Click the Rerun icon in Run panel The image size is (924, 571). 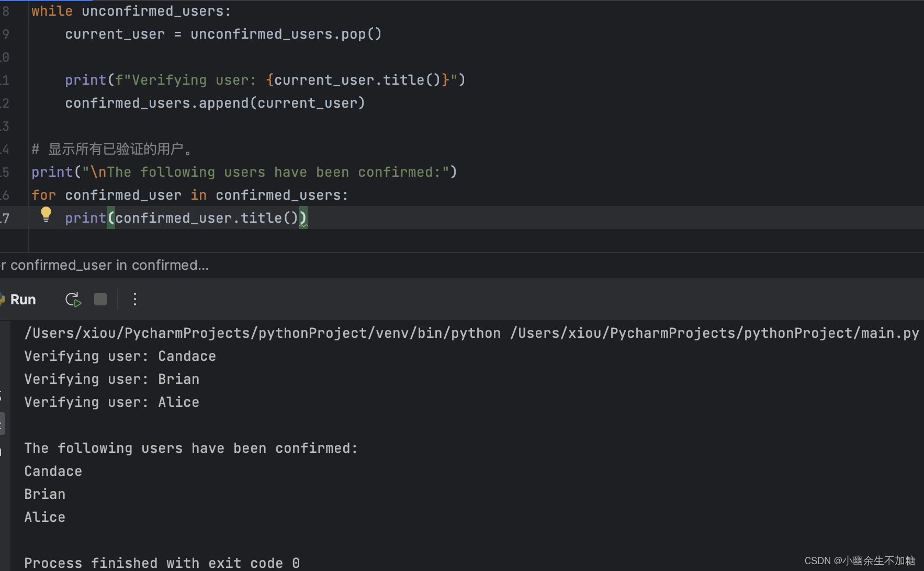[73, 300]
